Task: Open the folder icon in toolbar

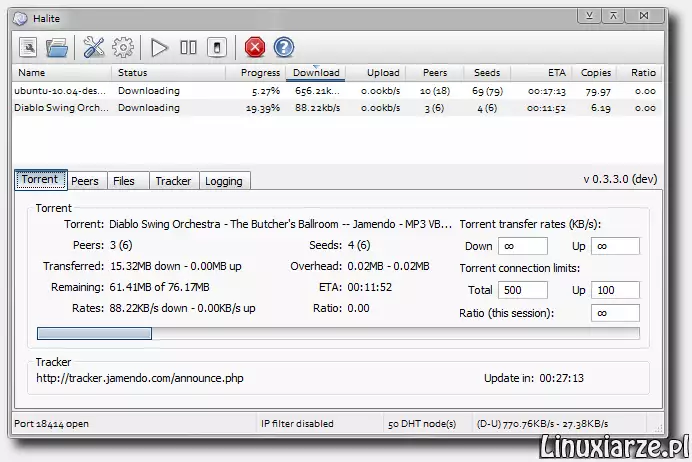Action: tap(57, 47)
